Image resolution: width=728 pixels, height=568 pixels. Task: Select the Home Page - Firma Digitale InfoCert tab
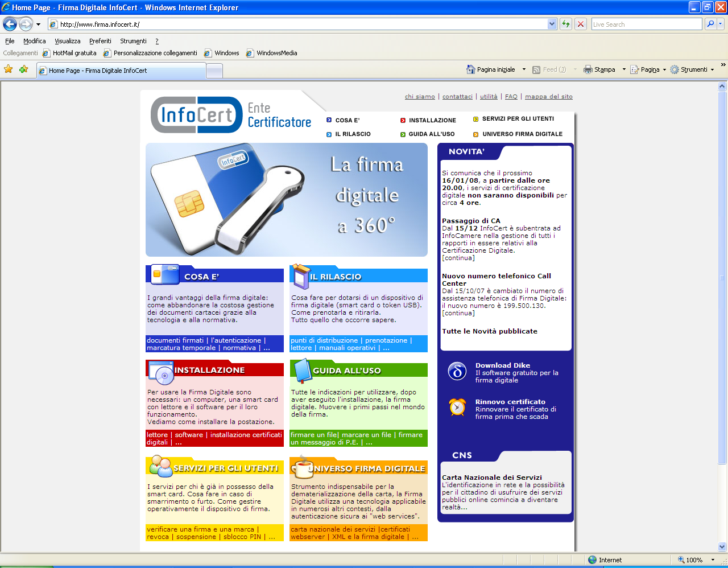pyautogui.click(x=121, y=71)
